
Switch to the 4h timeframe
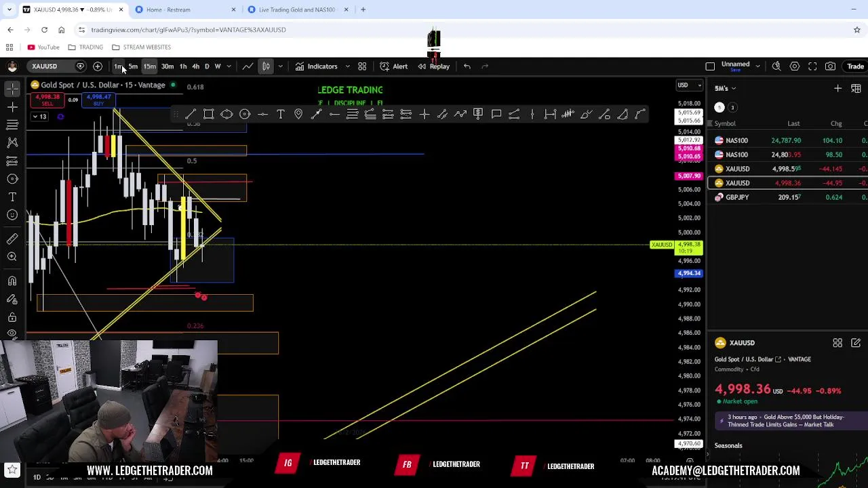click(x=195, y=66)
